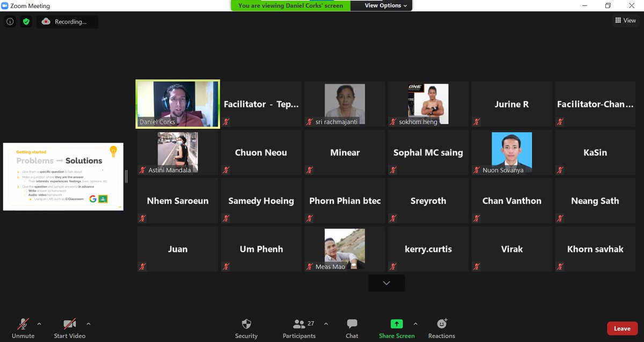Click the Sophal MC saing name
644x342 pixels.
coord(428,153)
